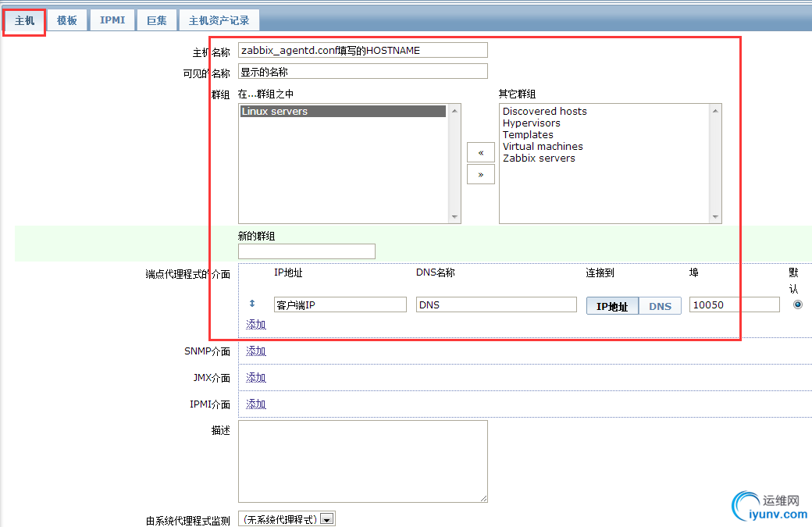Viewport: 812px width, 527px height.
Task: Click down arrow of other-groups list scrollbar
Action: click(x=715, y=217)
